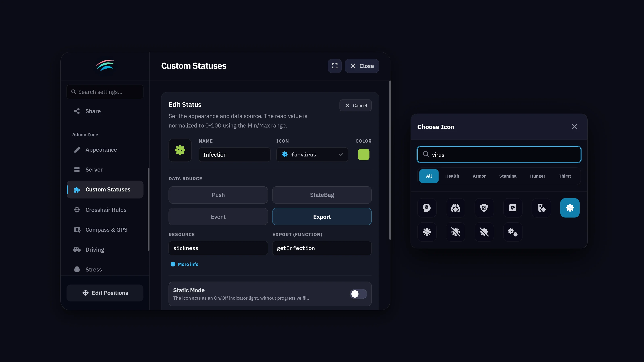This screenshot has height=362, width=644.
Task: Pick the test tube virus icon
Action: coord(541,208)
